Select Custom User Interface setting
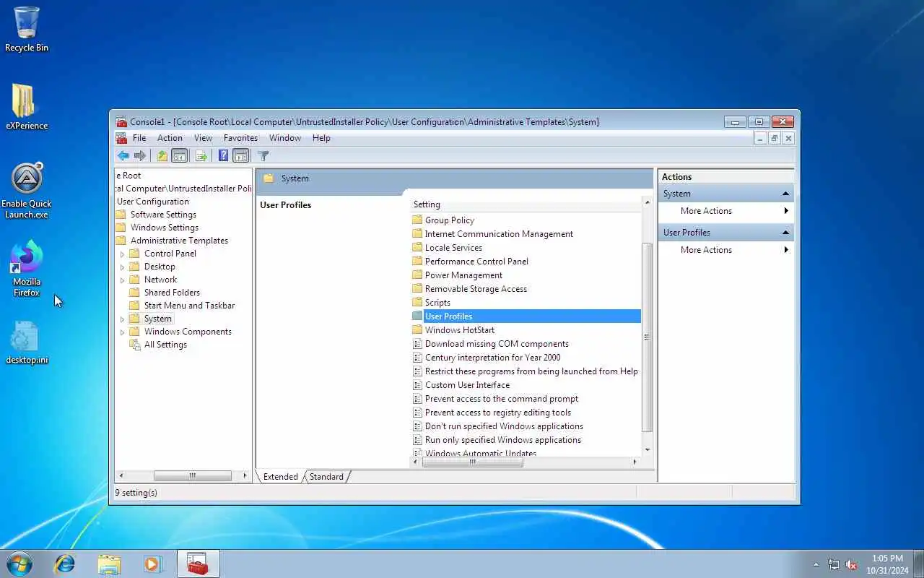 coord(467,385)
